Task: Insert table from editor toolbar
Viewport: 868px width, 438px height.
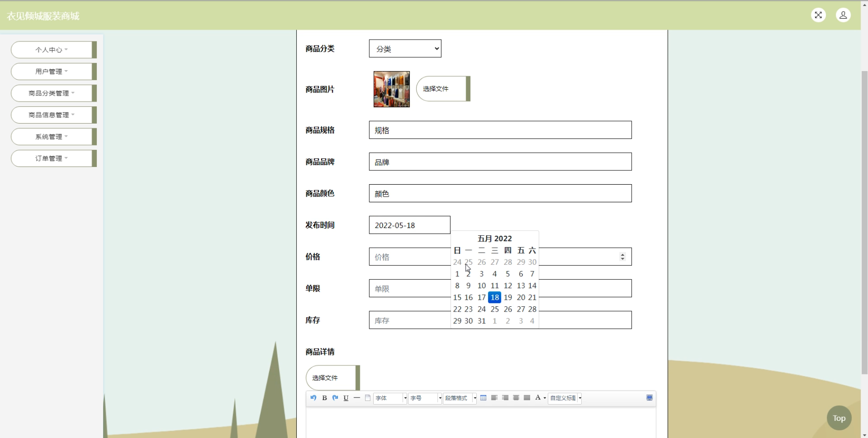Action: (x=483, y=398)
